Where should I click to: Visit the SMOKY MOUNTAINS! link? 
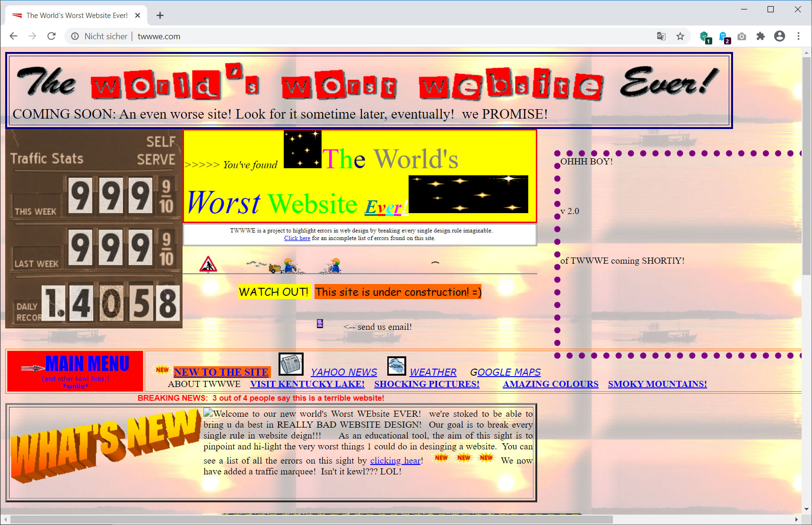tap(657, 384)
